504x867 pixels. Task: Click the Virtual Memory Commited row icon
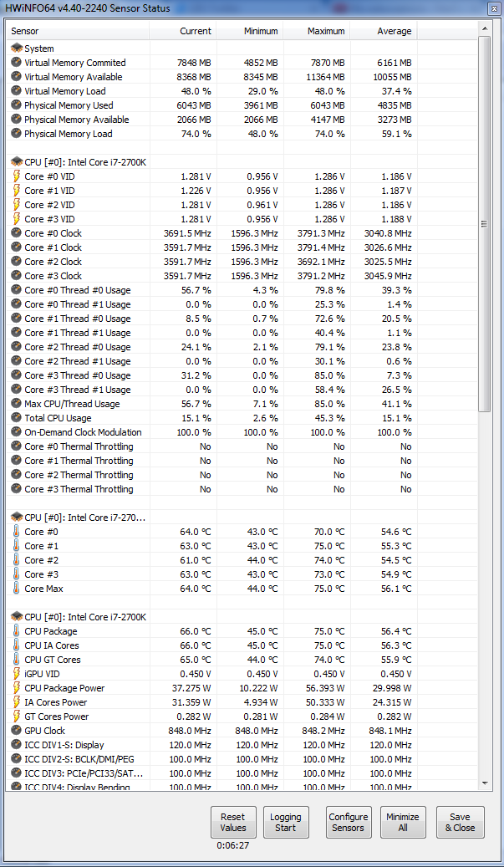(x=16, y=63)
